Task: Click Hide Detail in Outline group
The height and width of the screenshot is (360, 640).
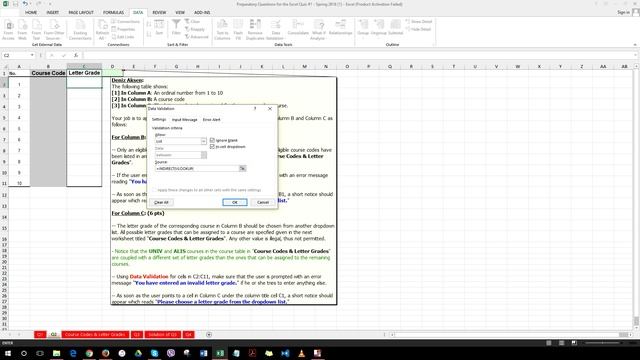Action: [419, 29]
